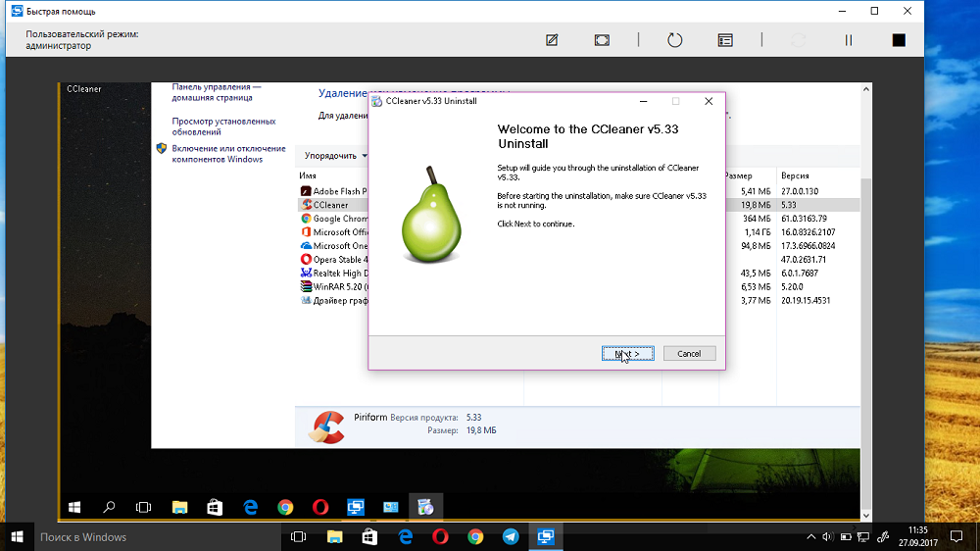Open remote File Explorer taskbar icon
The image size is (980, 551).
coord(180,507)
